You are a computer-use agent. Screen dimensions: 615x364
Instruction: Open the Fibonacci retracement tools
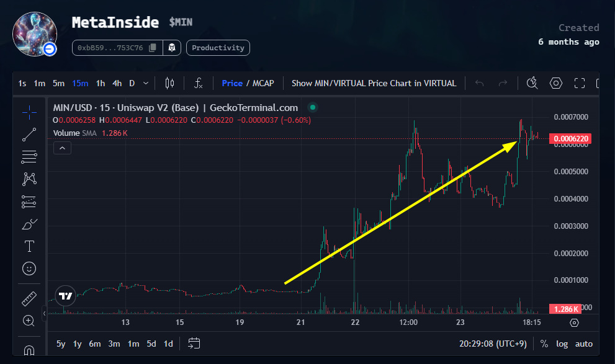point(29,157)
